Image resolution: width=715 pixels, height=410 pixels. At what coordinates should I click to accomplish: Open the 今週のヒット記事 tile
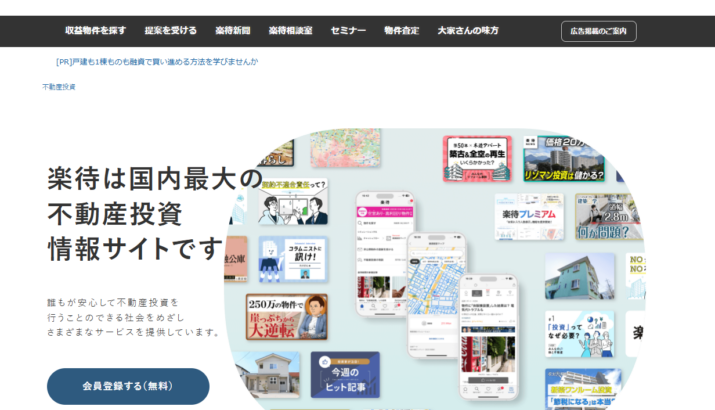[345, 373]
